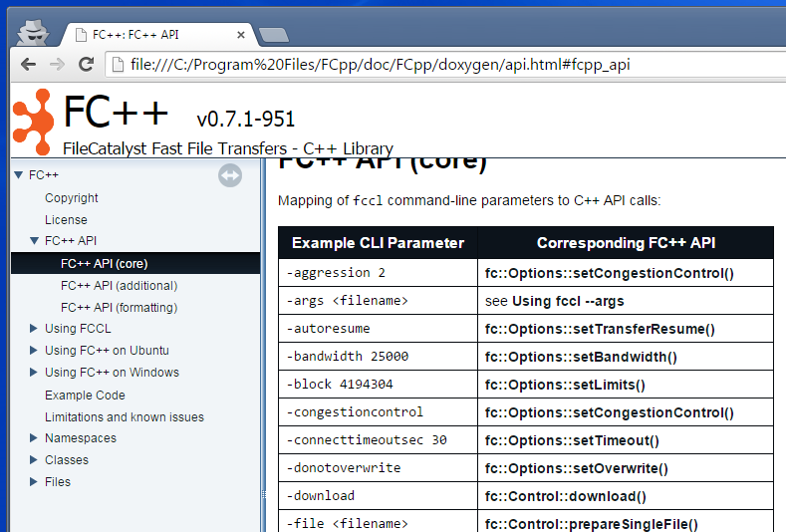Screen dimensions: 786x532
Task: Open the fc::Options::setBandwidth() link
Action: (581, 357)
